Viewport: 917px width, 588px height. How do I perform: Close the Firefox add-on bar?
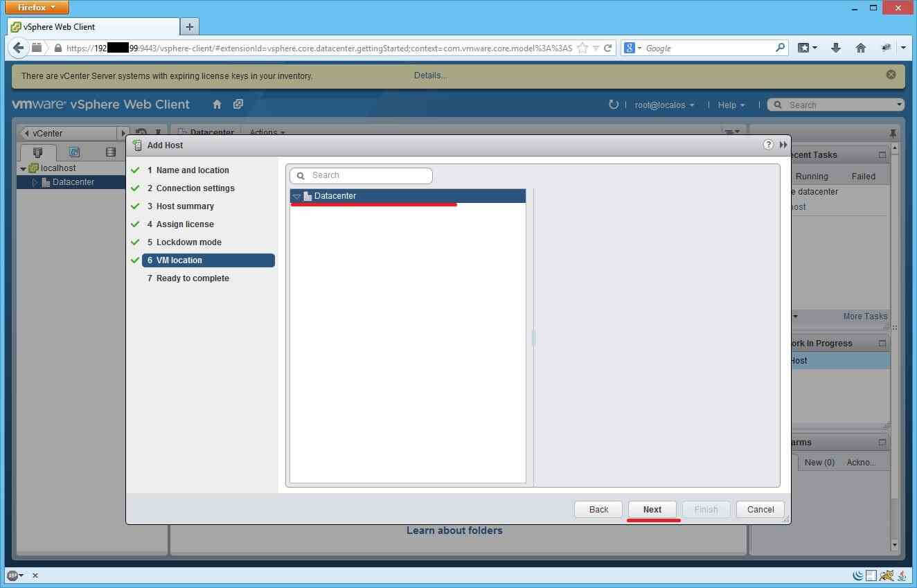tap(35, 576)
